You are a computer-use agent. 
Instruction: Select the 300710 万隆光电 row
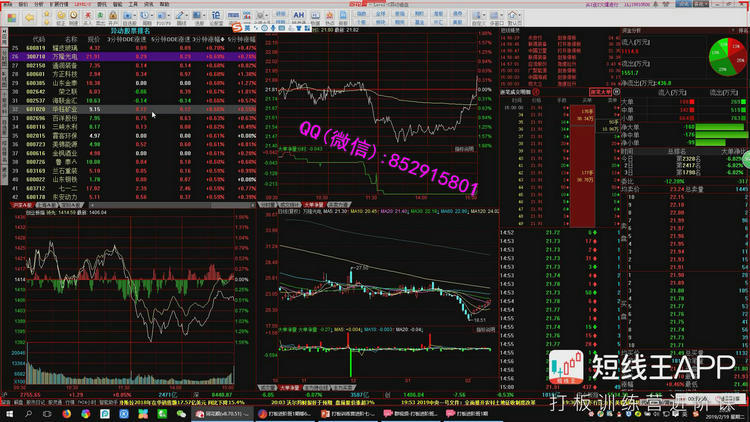click(x=60, y=56)
